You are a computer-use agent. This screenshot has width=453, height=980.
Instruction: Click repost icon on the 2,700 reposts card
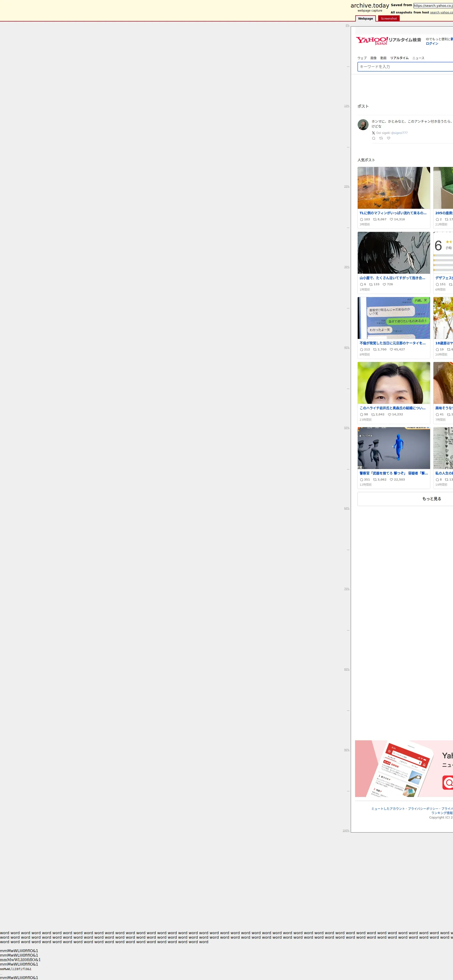coord(375,350)
